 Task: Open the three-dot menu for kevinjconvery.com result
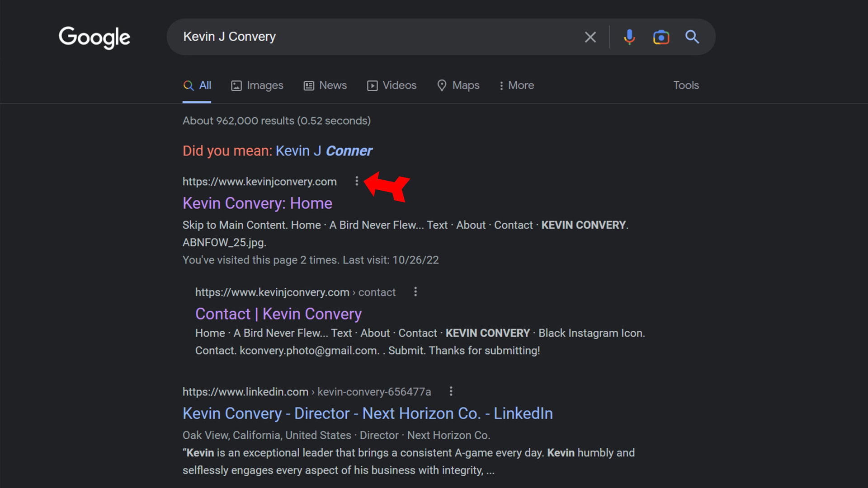coord(357,182)
